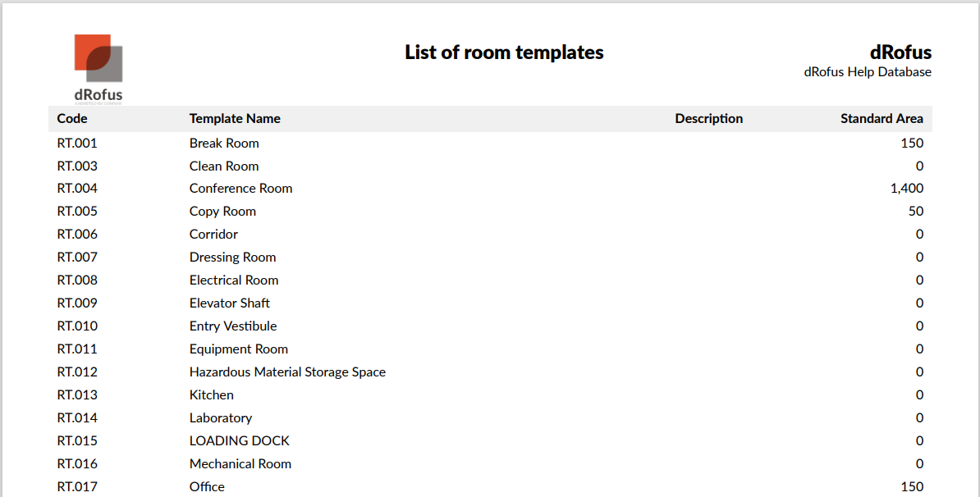The height and width of the screenshot is (497, 980).
Task: Select the Template Name column header
Action: (x=235, y=119)
